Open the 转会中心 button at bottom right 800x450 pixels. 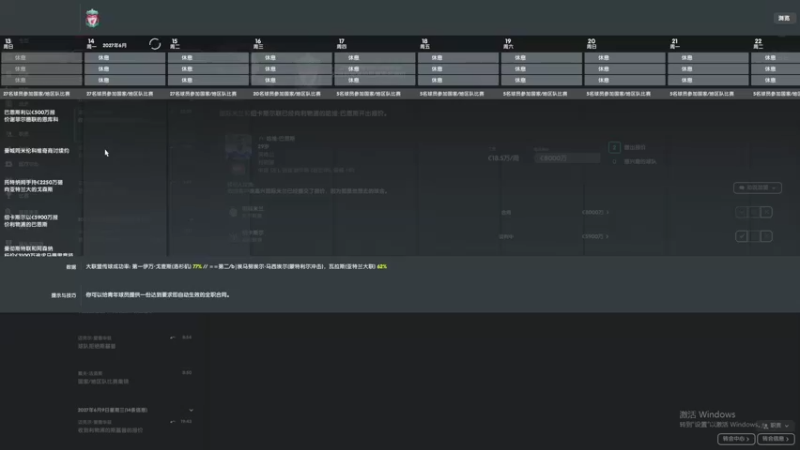736,439
